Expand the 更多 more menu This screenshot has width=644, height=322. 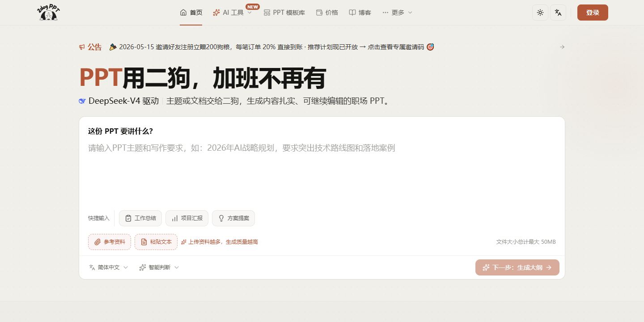point(397,13)
